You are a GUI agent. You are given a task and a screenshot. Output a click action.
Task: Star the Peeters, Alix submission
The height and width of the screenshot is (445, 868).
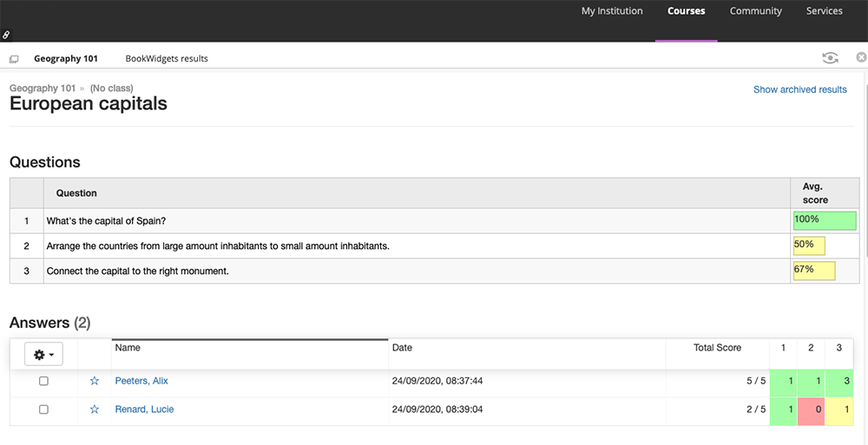pyautogui.click(x=95, y=381)
